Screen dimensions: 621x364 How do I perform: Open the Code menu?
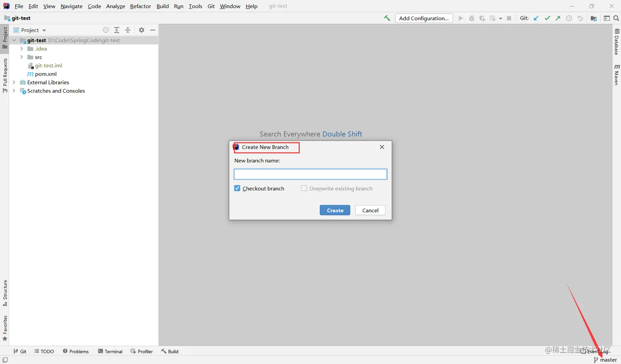tap(94, 6)
